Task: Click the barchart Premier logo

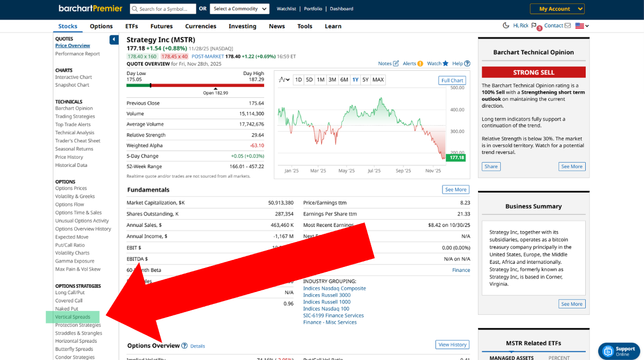Action: [90, 8]
